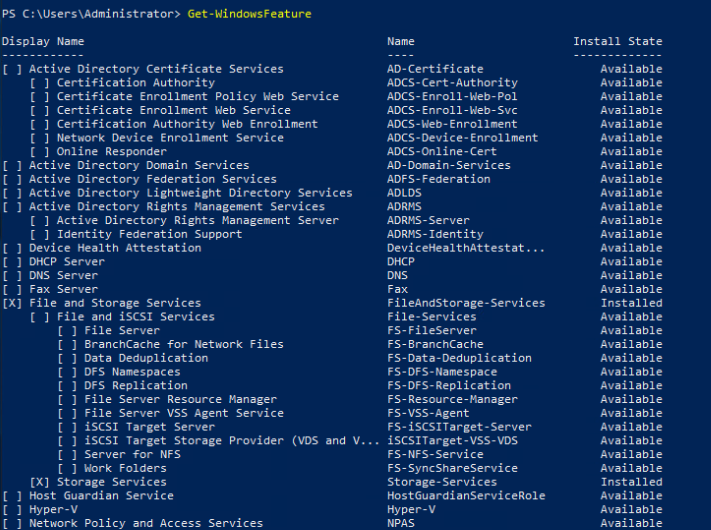Click the [ ] marker beside Certification Authority
The height and width of the screenshot is (530, 711).
(39, 83)
